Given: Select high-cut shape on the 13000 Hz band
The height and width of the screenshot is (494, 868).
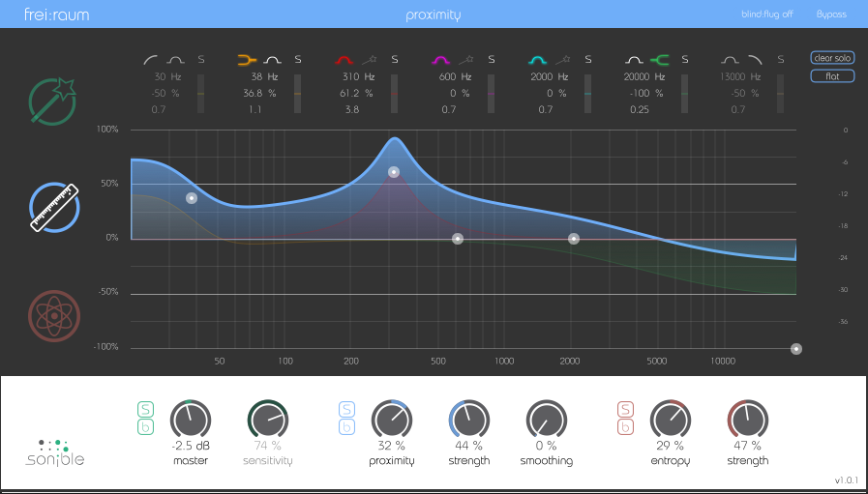Looking at the screenshot, I should coord(756,59).
